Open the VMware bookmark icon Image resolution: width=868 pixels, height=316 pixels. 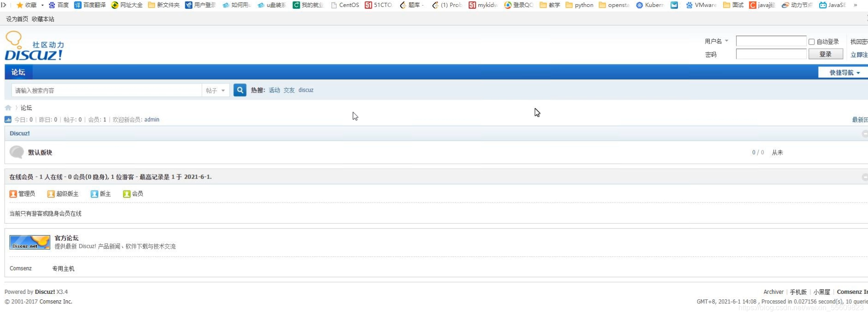[689, 5]
